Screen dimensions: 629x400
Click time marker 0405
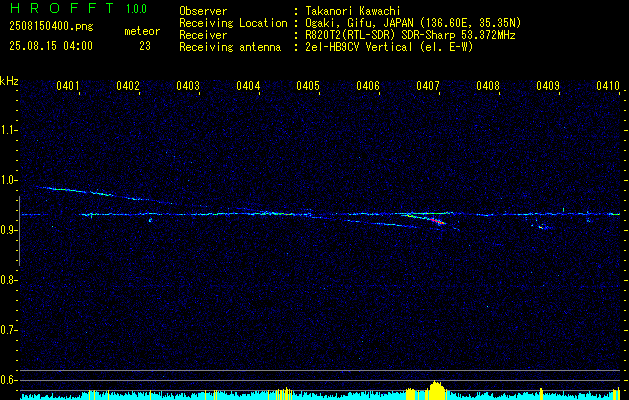(x=308, y=85)
